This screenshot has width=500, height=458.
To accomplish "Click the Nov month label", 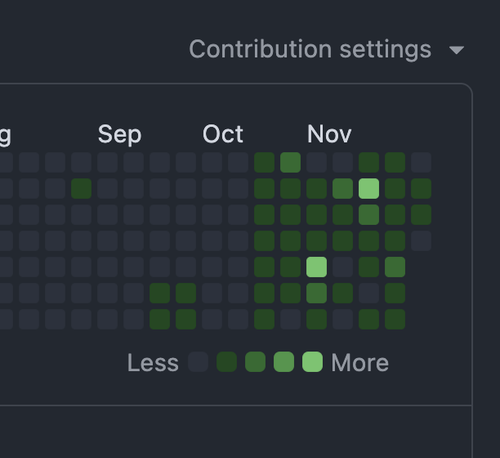I will (x=329, y=134).
